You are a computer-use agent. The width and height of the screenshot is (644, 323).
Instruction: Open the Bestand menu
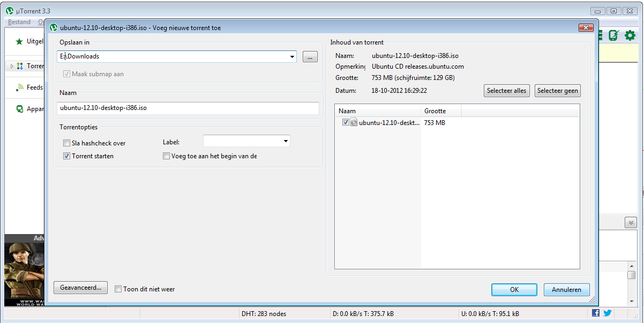click(19, 22)
